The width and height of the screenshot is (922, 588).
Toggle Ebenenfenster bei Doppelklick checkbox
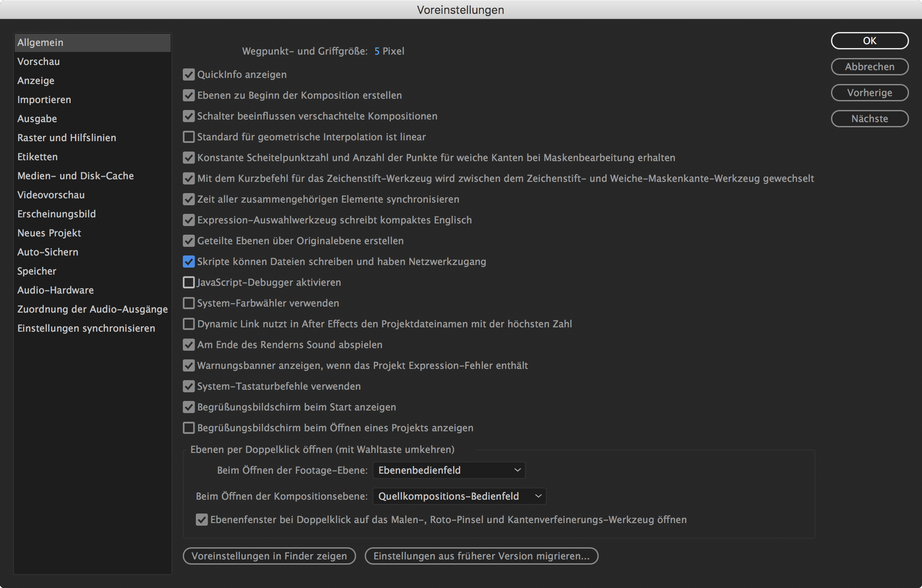201,520
